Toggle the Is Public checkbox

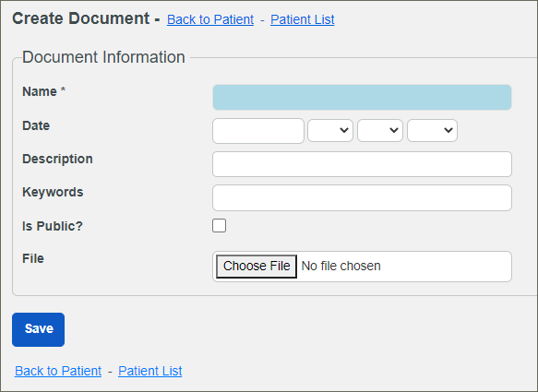pos(220,226)
